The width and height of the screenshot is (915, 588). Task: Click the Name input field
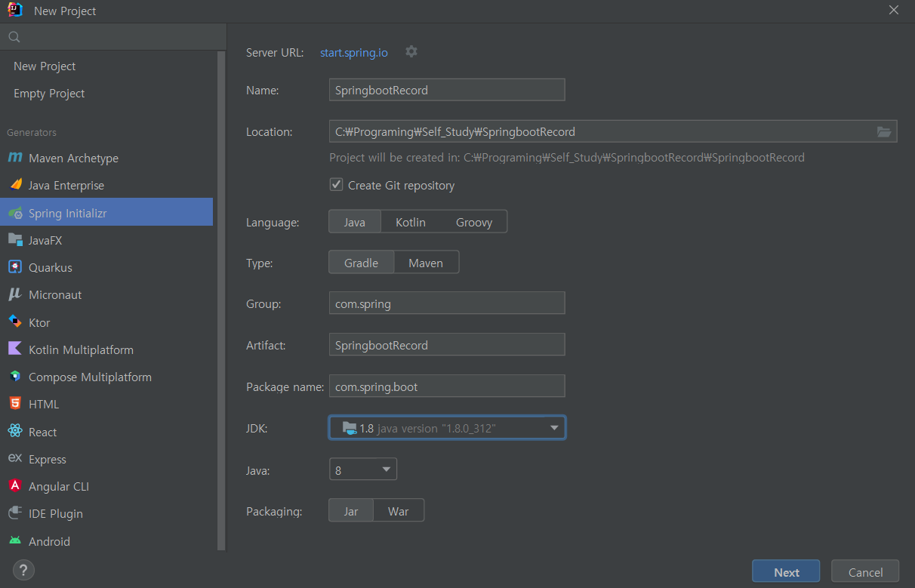point(447,90)
